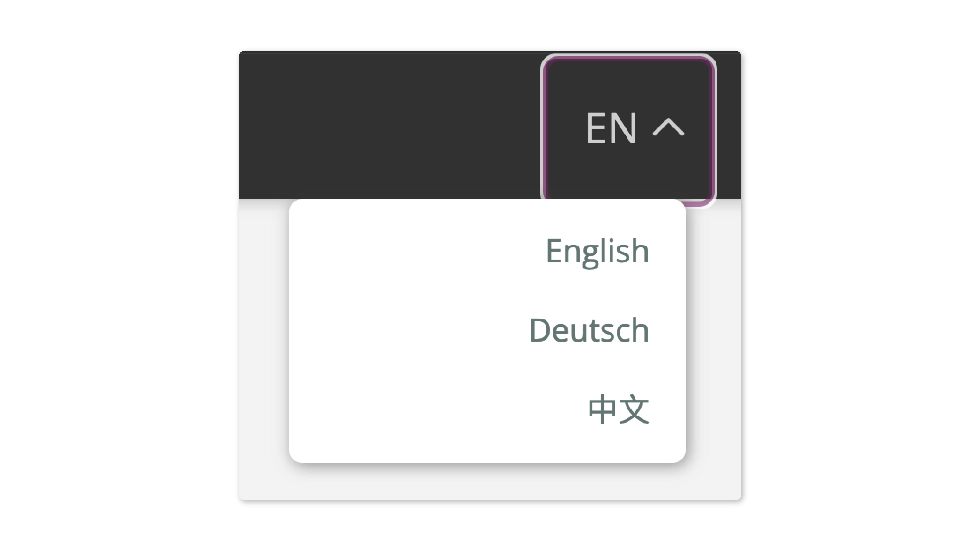The height and width of the screenshot is (551, 980).
Task: Switch language to Deutsch
Action: coord(589,330)
